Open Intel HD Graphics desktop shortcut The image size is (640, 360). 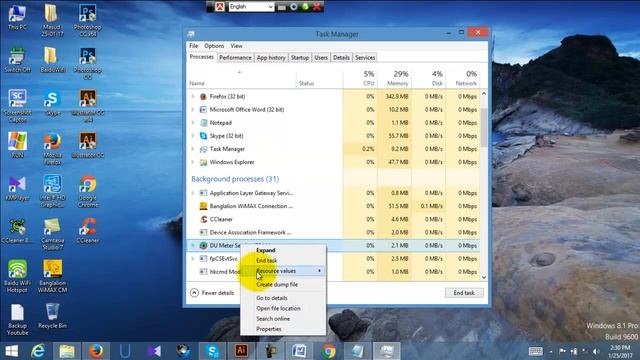[x=52, y=191]
